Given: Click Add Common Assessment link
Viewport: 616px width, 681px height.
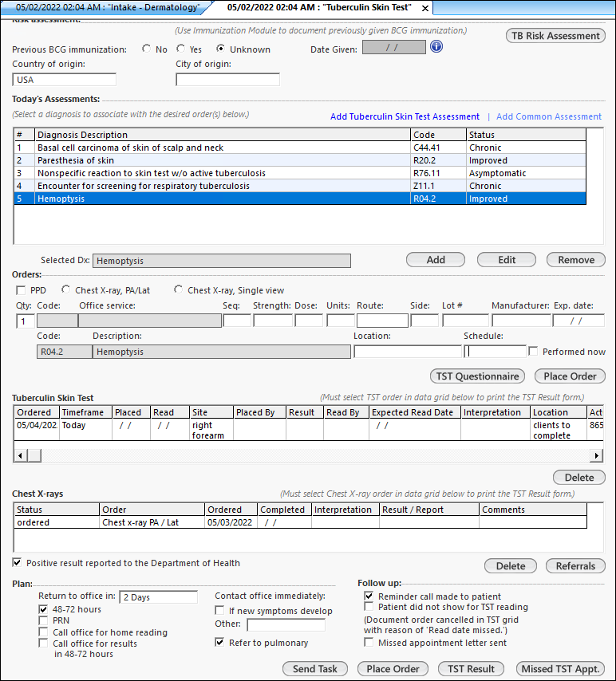Looking at the screenshot, I should [x=549, y=116].
